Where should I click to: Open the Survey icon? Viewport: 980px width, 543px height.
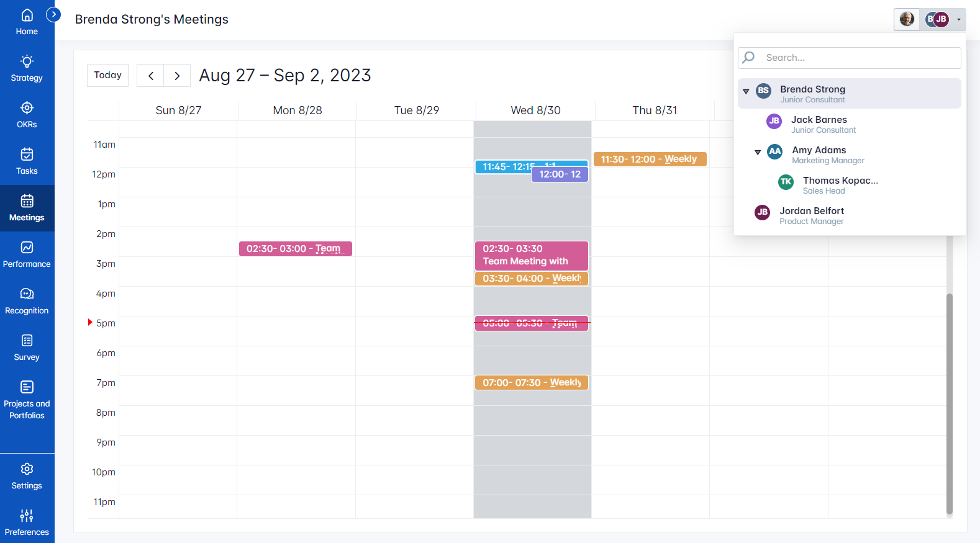[27, 341]
